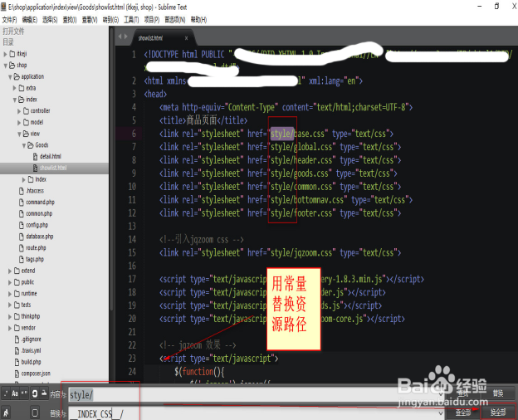Image resolution: width=518 pixels, height=420 pixels.
Task: Click the Sublime Text icon in title bar
Action: [x=3, y=7]
